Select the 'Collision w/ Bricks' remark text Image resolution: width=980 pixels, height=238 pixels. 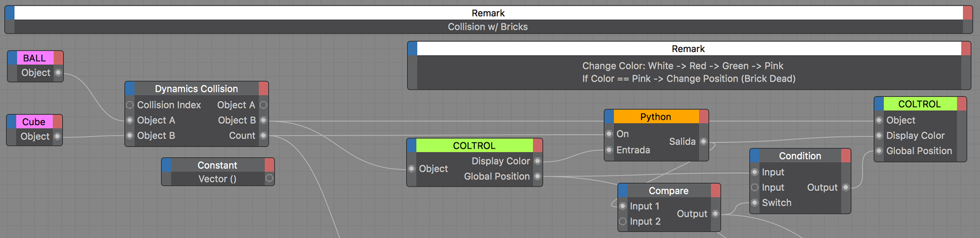point(487,27)
